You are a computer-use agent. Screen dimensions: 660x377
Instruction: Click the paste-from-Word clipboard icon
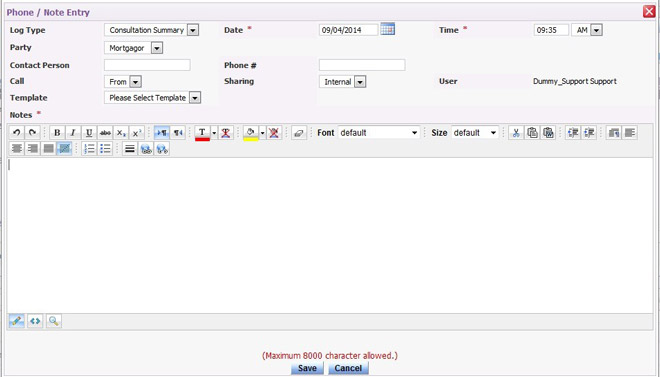pyautogui.click(x=548, y=133)
